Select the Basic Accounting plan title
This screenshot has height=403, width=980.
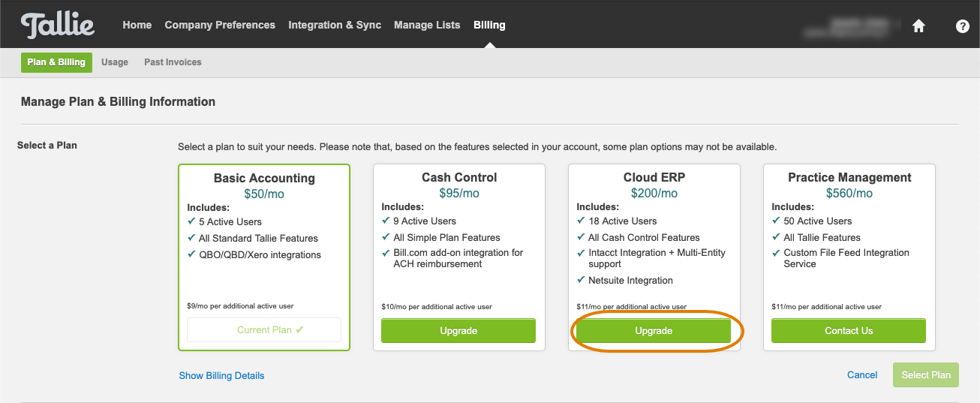264,179
